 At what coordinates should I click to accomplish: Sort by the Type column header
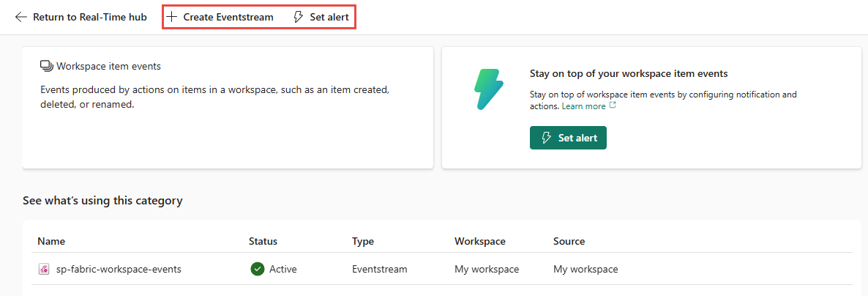pyautogui.click(x=363, y=241)
